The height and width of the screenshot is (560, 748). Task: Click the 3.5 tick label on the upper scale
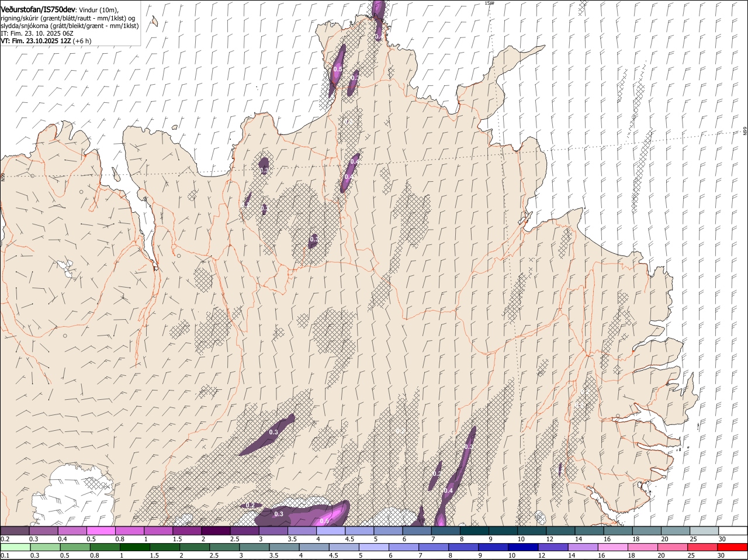click(x=292, y=539)
